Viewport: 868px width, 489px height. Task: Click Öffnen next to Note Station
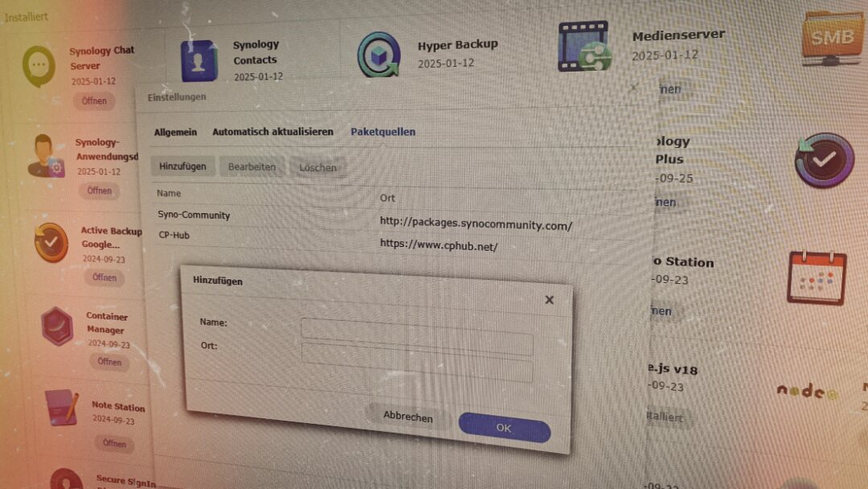[x=115, y=444]
